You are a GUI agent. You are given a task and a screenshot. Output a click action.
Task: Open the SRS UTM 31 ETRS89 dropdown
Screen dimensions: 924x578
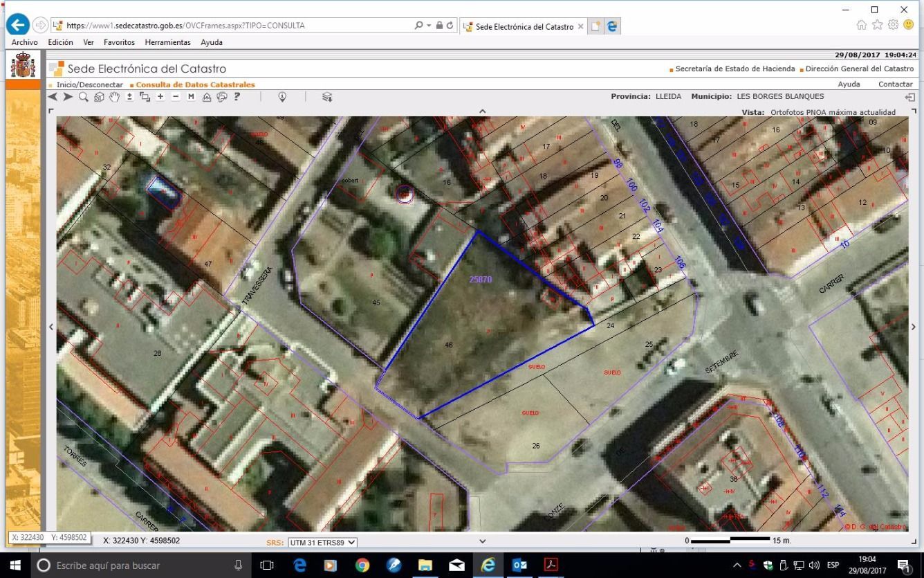coord(322,543)
